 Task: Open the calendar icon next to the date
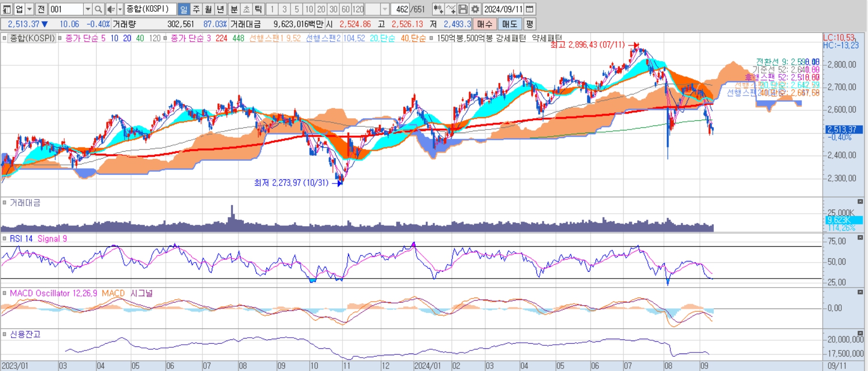[530, 9]
